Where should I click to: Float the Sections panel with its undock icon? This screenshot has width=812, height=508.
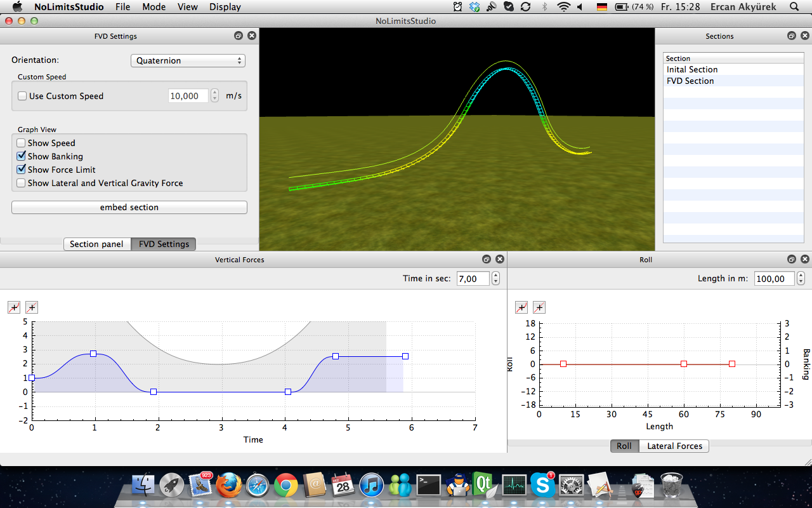(792, 36)
